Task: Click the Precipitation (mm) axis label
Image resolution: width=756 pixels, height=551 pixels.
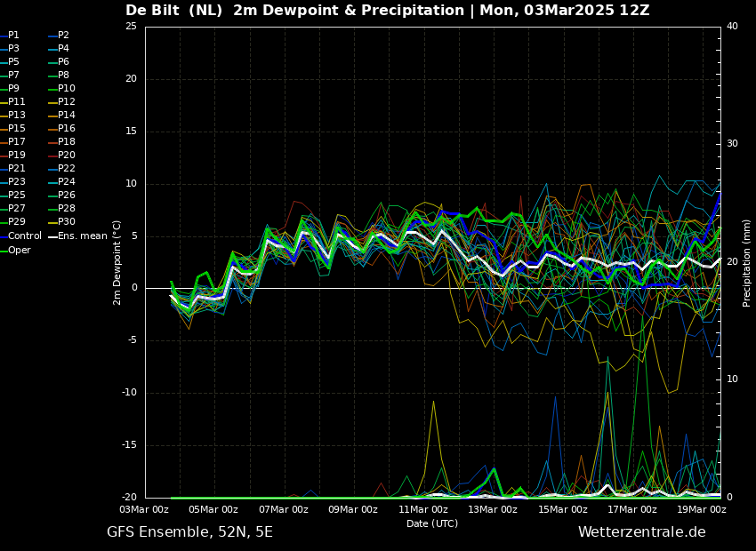Action: (746, 262)
